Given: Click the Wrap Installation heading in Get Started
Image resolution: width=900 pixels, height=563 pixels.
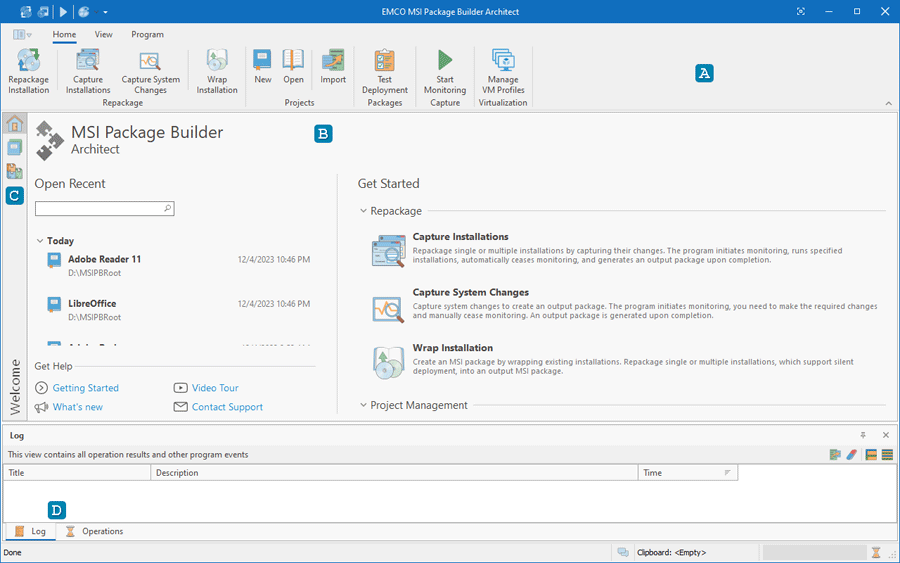Looking at the screenshot, I should [x=452, y=348].
